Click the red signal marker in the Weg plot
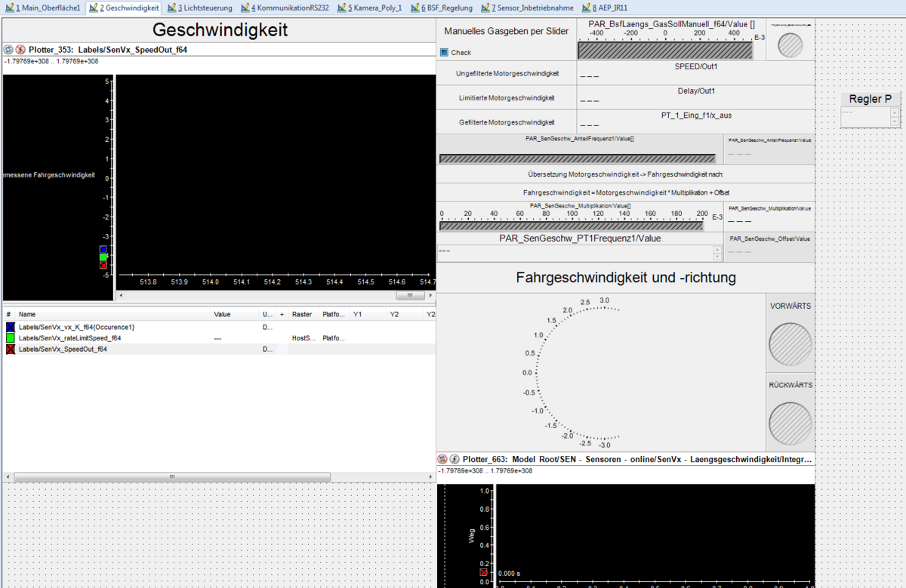Image resolution: width=906 pixels, height=588 pixels. [484, 573]
